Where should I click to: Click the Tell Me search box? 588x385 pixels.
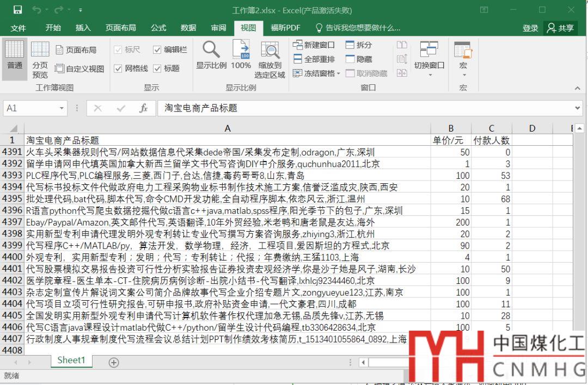coord(358,28)
